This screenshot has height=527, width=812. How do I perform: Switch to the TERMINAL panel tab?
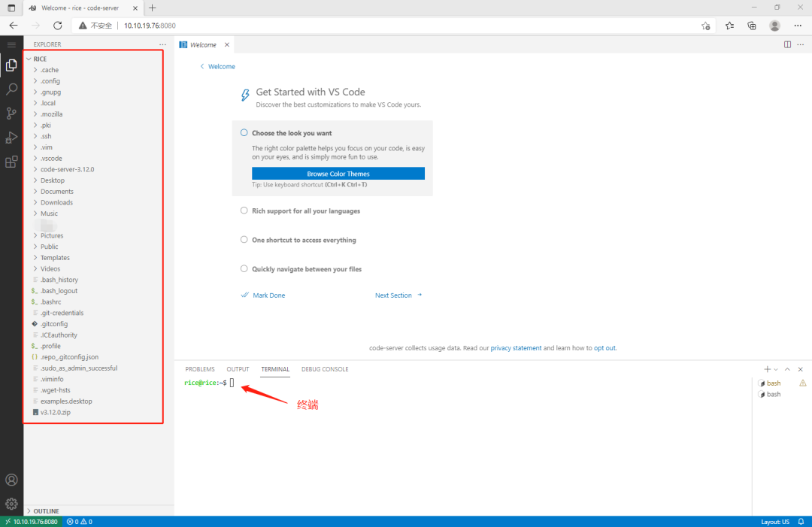pos(275,369)
